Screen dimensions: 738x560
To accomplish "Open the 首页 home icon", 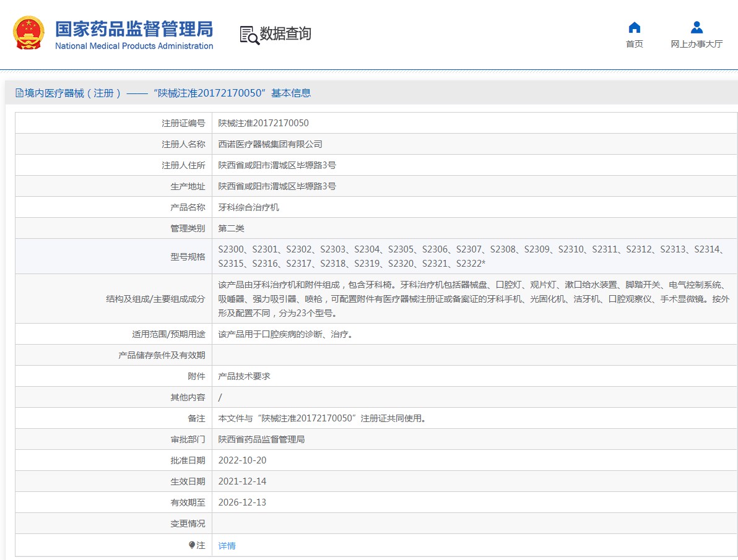I will coord(635,28).
